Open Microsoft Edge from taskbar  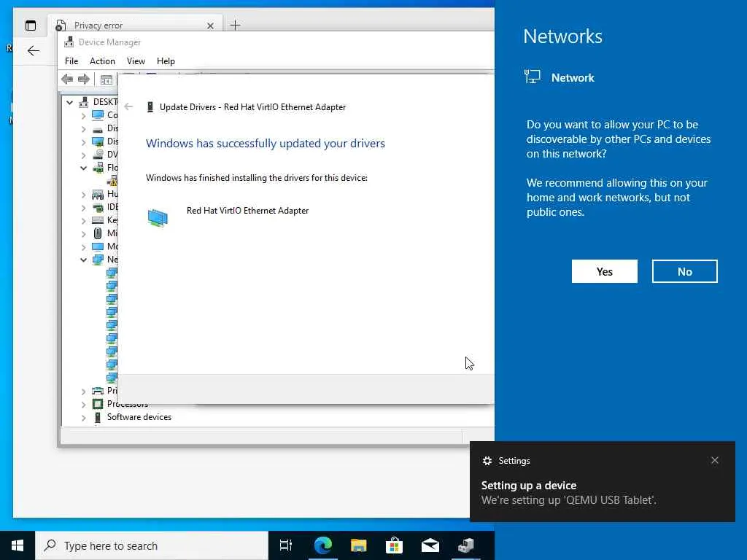[x=322, y=545]
